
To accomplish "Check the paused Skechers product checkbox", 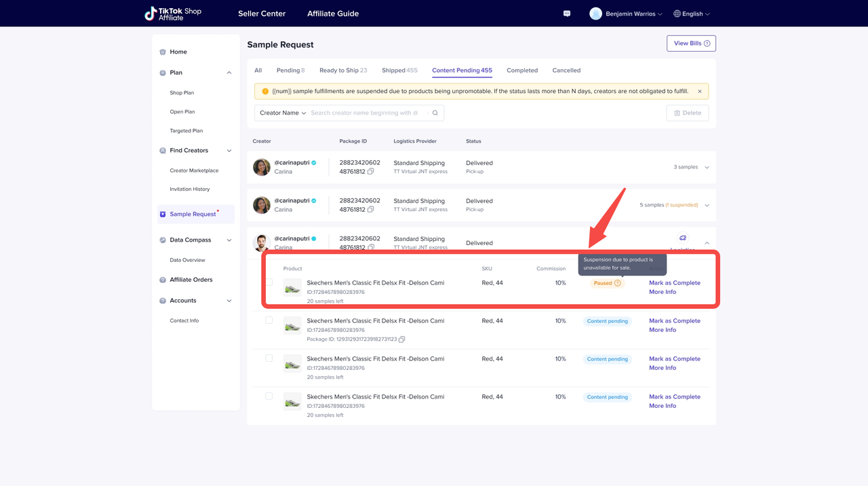I will point(269,282).
